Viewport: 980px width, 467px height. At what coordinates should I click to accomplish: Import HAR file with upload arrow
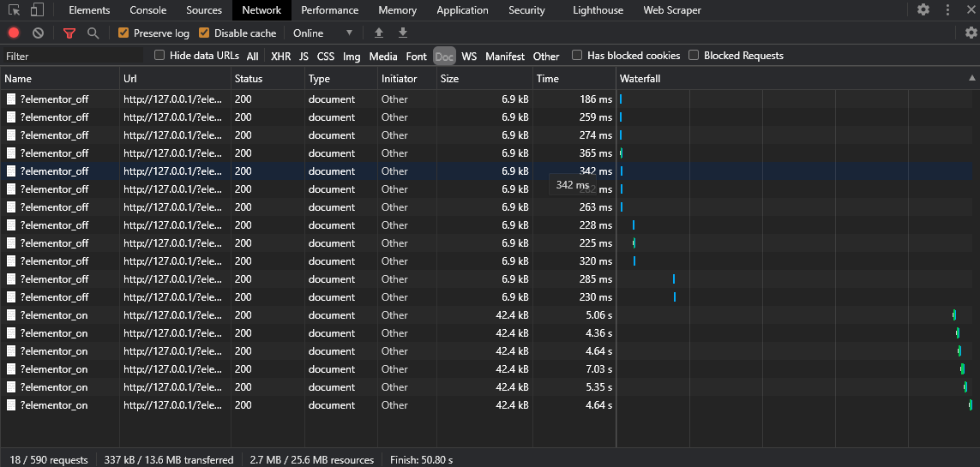point(378,33)
